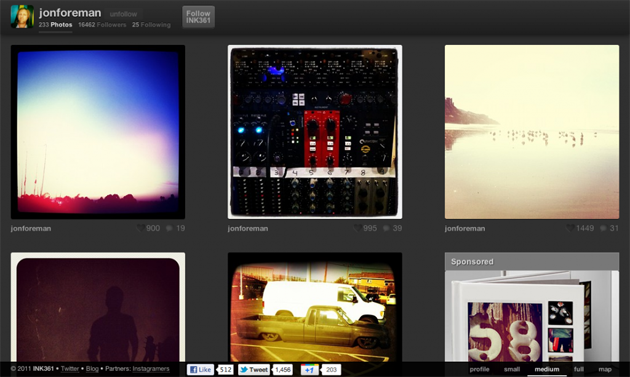The height and width of the screenshot is (377, 630).
Task: Switch to the small view tab
Action: pos(512,369)
